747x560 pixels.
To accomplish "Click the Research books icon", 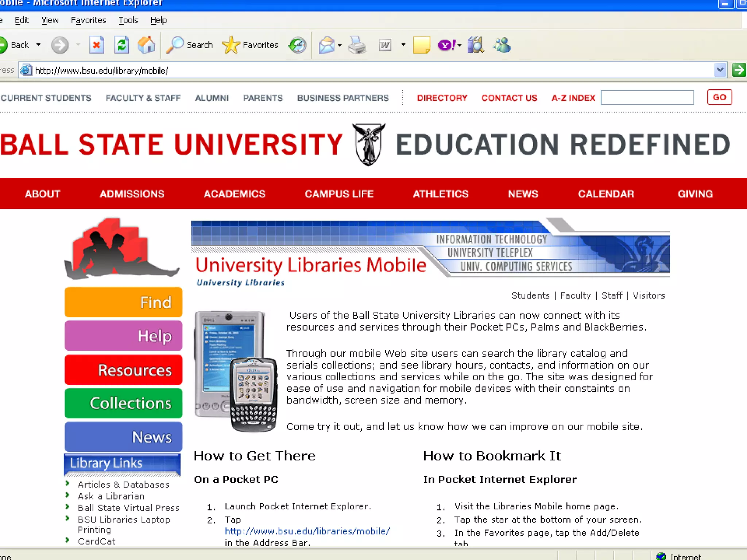I will point(476,45).
